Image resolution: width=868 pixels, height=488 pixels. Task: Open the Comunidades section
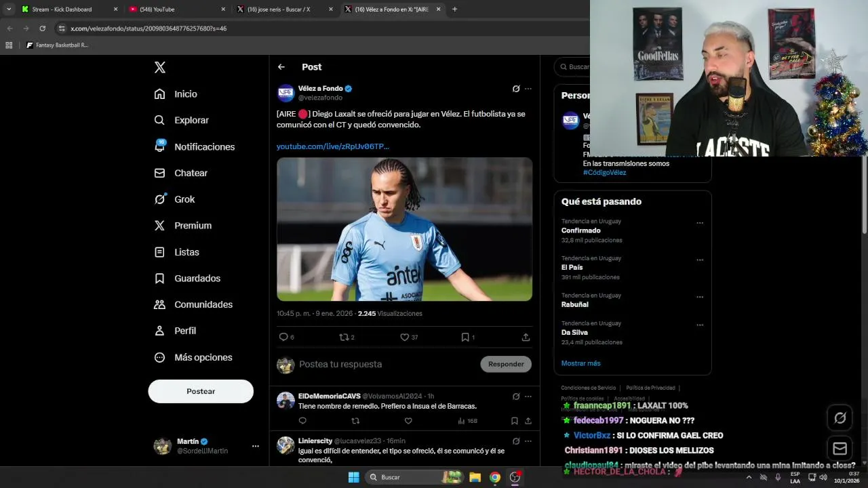(193, 304)
